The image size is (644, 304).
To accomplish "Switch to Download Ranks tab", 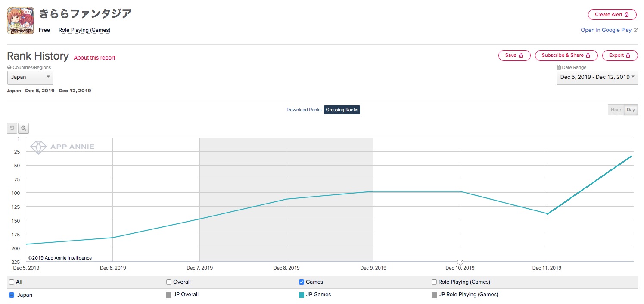I will coord(304,110).
